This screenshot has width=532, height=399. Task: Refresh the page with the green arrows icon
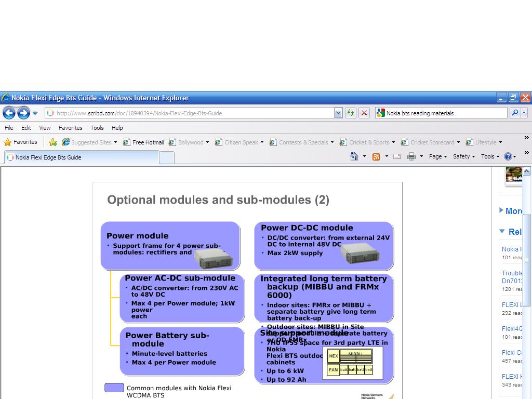(x=351, y=113)
